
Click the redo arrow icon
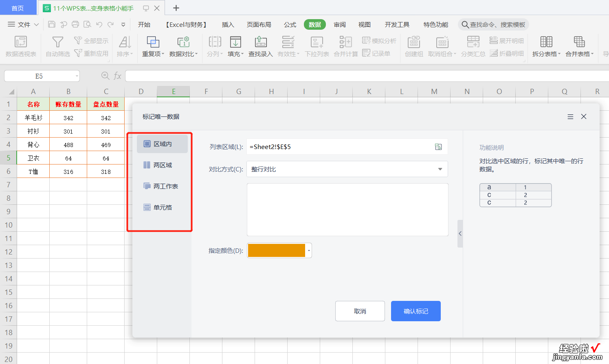111,24
